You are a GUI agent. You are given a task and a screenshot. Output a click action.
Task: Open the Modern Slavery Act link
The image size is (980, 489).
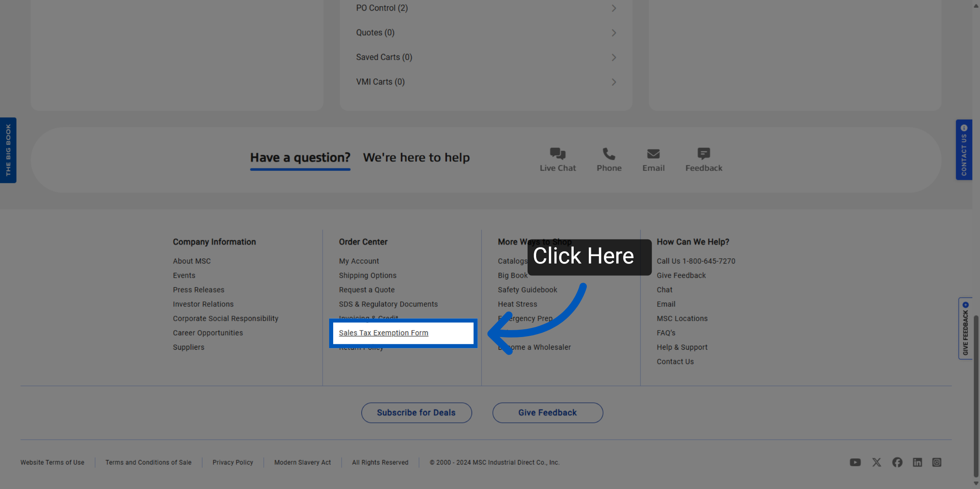click(x=303, y=462)
